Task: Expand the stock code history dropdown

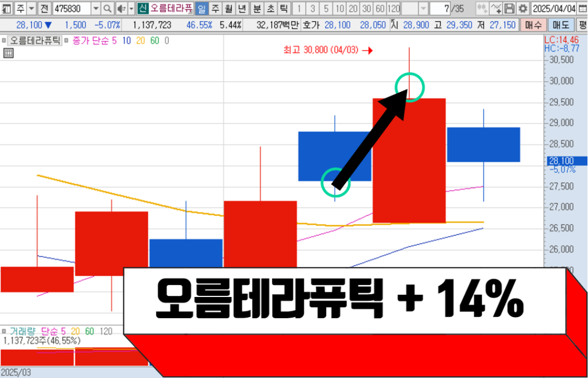Action: (x=96, y=8)
